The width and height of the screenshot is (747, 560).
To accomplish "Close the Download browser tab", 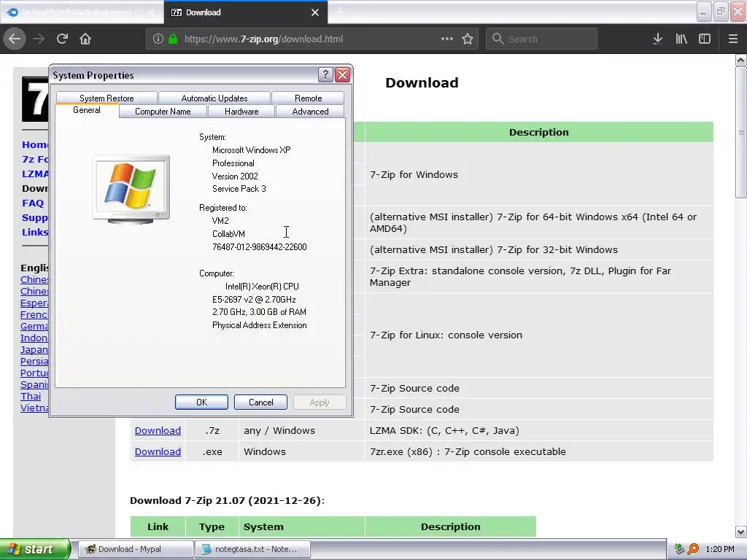I will tap(315, 12).
